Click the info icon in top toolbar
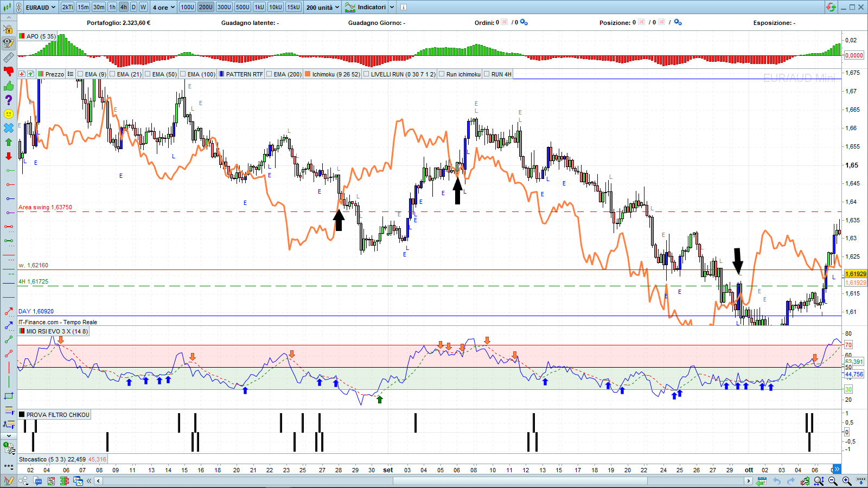 (404, 7)
